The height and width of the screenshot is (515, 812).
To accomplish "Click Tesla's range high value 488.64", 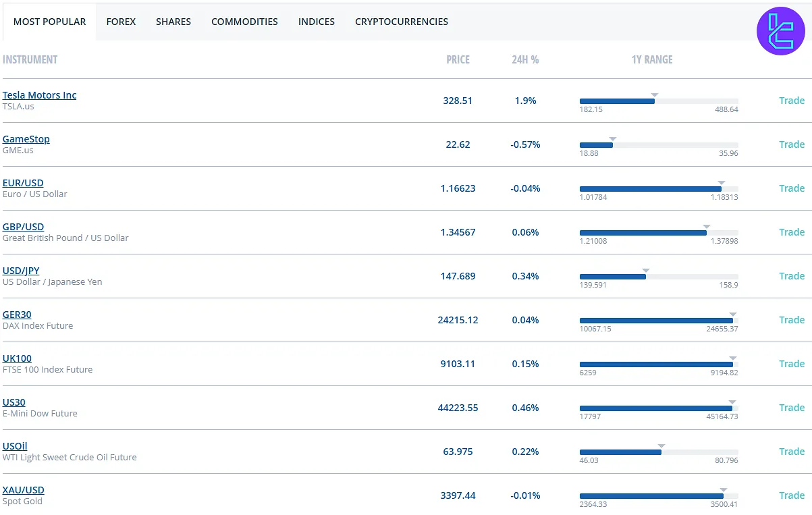I will click(x=726, y=109).
